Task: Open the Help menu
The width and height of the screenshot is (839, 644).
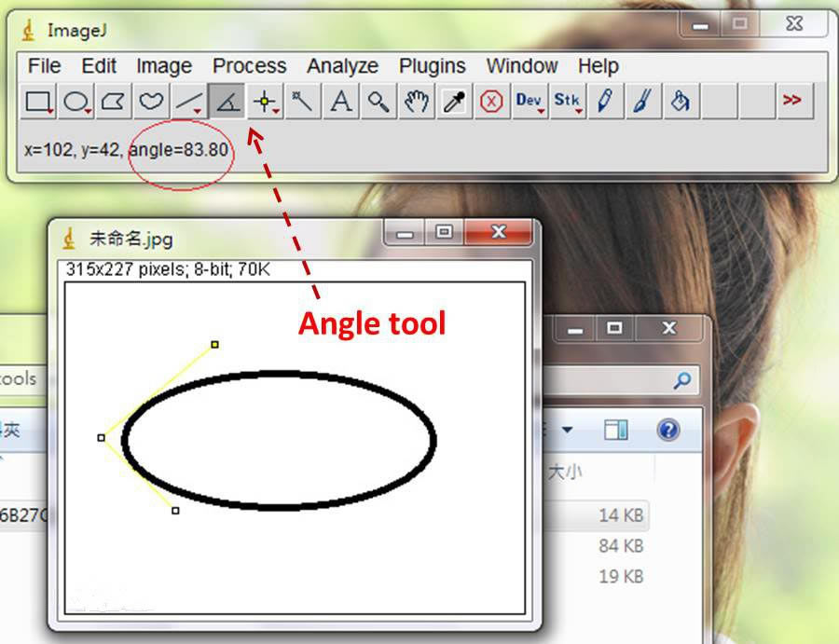Action: pyautogui.click(x=598, y=66)
